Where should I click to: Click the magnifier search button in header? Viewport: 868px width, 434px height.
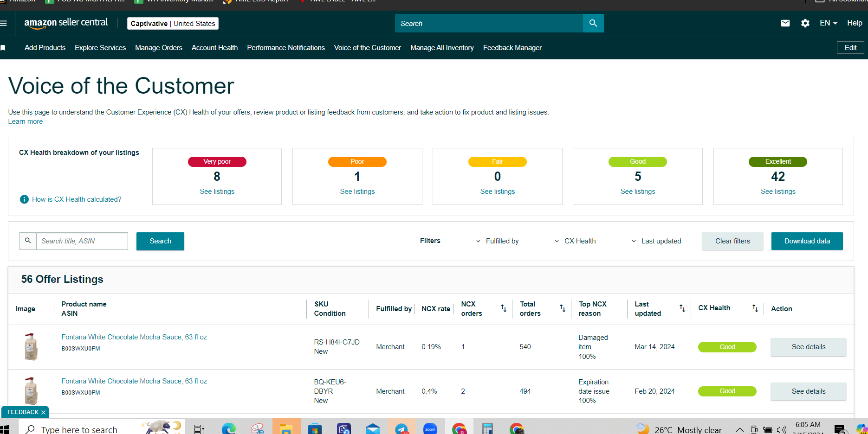pyautogui.click(x=593, y=23)
